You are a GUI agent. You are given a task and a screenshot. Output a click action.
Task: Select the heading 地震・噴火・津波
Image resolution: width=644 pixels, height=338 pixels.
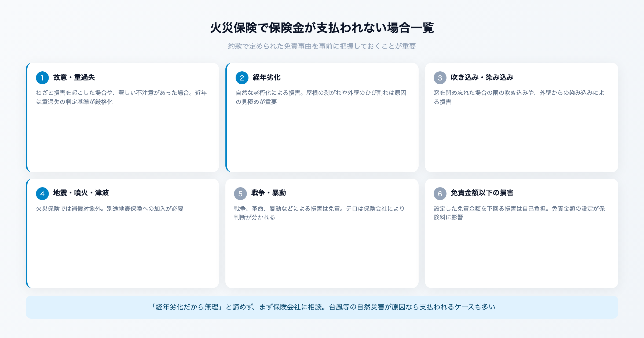click(x=81, y=193)
